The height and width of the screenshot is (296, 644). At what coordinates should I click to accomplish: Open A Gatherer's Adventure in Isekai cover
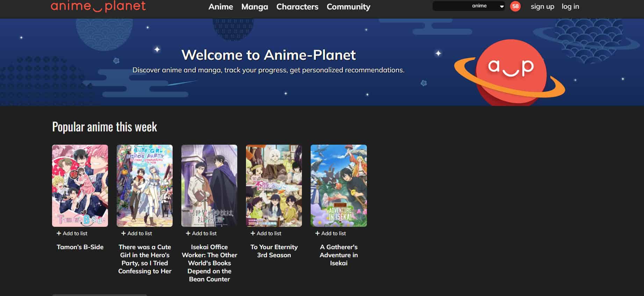[339, 186]
